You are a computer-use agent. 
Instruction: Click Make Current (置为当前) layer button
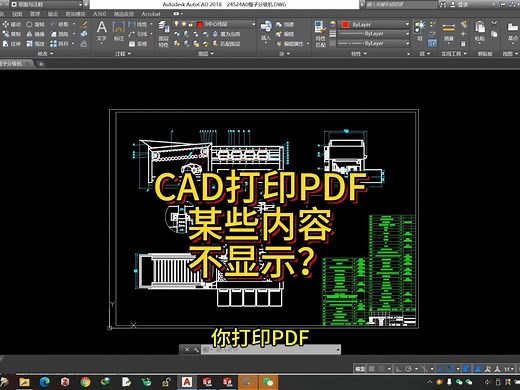point(227,34)
